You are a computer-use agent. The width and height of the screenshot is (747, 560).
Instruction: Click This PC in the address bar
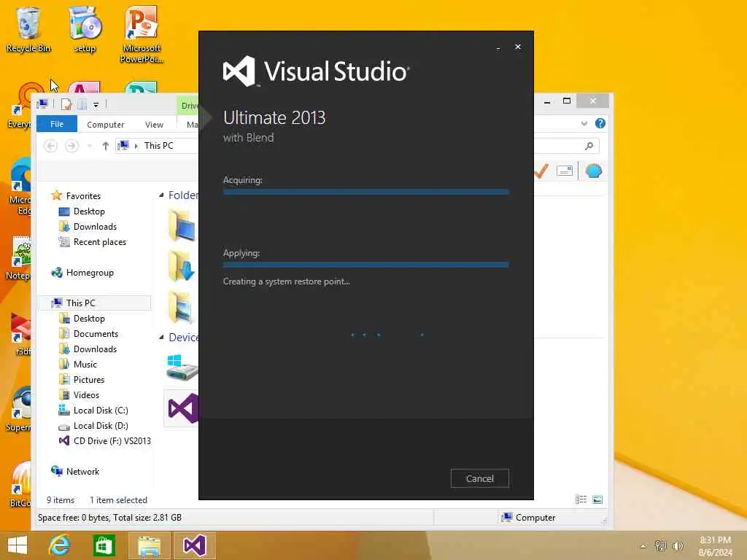point(158,145)
